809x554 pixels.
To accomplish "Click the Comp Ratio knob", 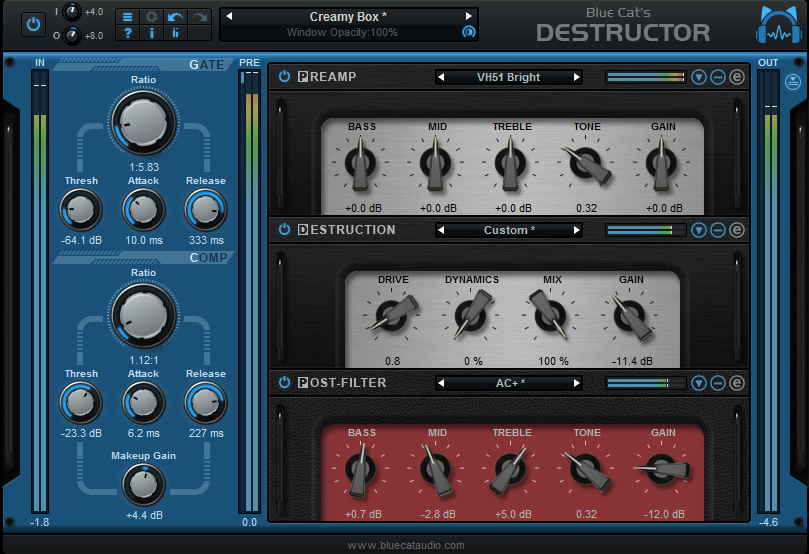I will pyautogui.click(x=143, y=316).
